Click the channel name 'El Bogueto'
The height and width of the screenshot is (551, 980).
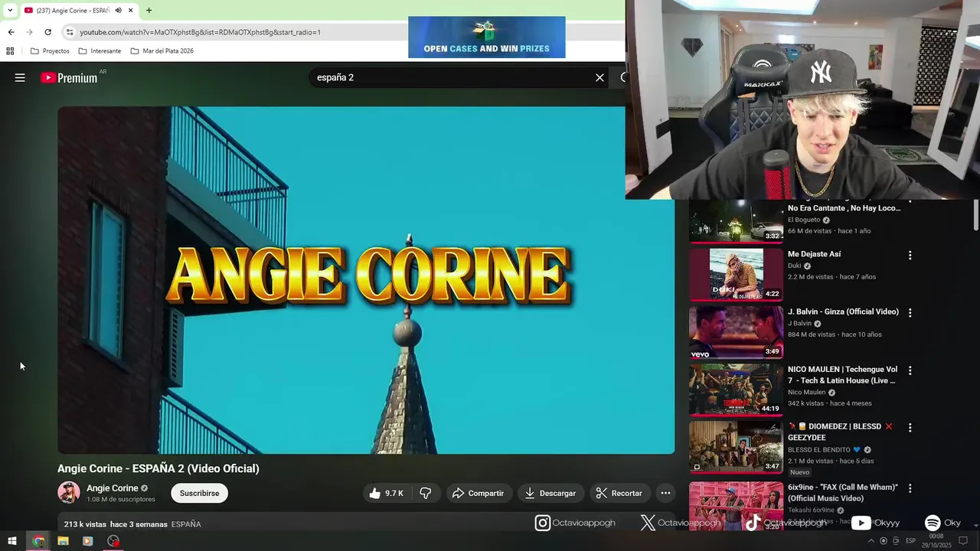(x=804, y=220)
